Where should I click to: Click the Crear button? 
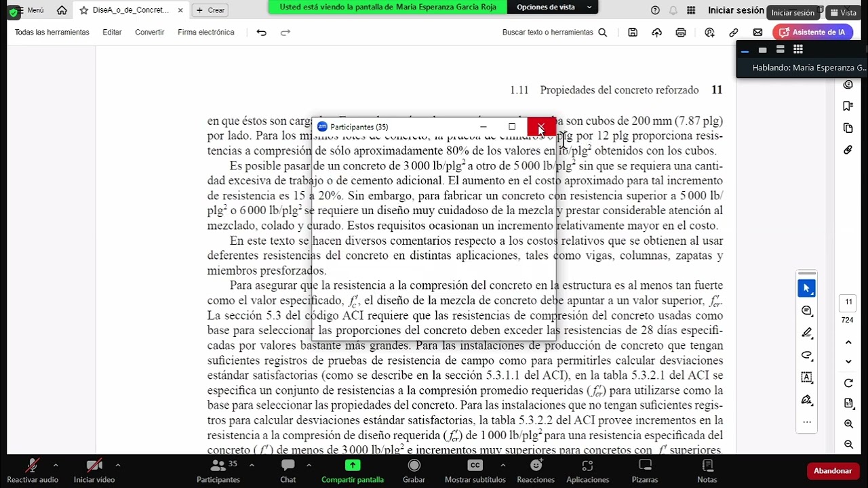tap(210, 10)
